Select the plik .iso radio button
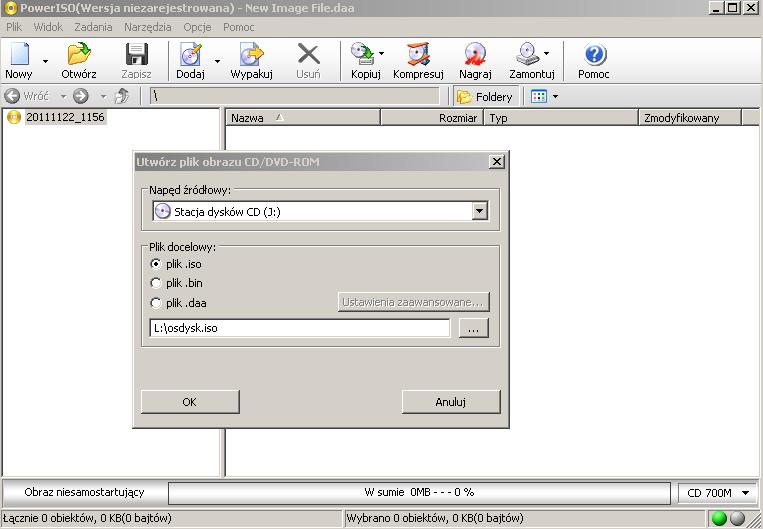Viewport: 763px width, 529px height. 156,264
